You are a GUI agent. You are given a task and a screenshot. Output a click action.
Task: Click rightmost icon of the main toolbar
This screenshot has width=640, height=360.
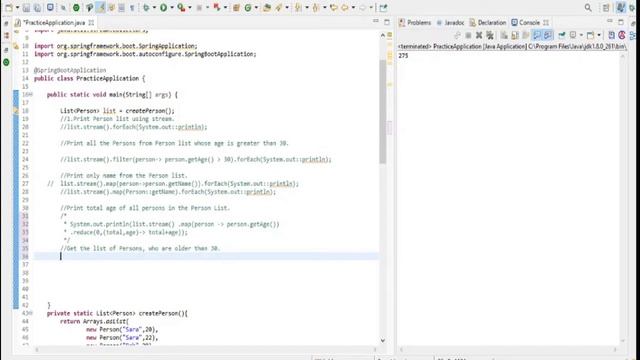[x=383, y=7]
